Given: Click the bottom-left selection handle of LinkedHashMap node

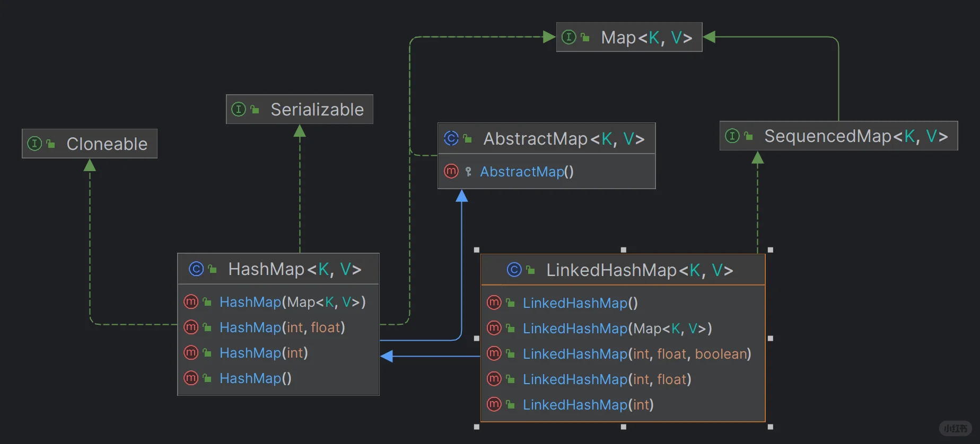Looking at the screenshot, I should 477,427.
